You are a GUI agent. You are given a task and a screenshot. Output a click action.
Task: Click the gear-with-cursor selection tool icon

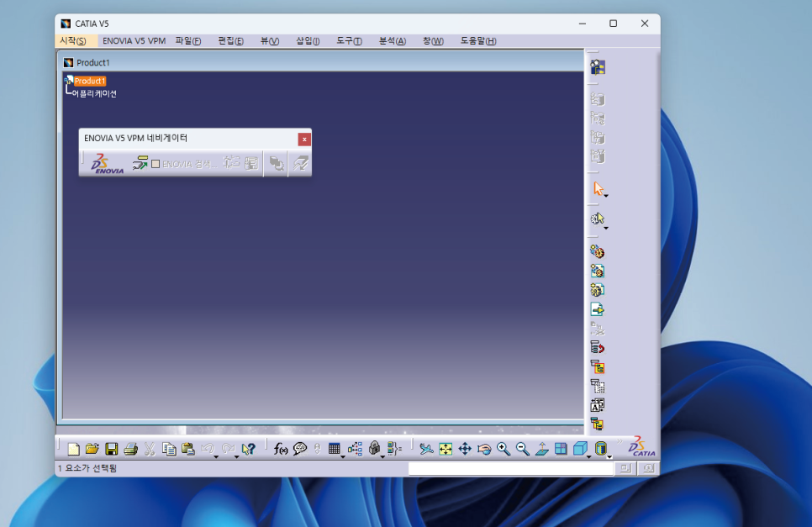597,219
